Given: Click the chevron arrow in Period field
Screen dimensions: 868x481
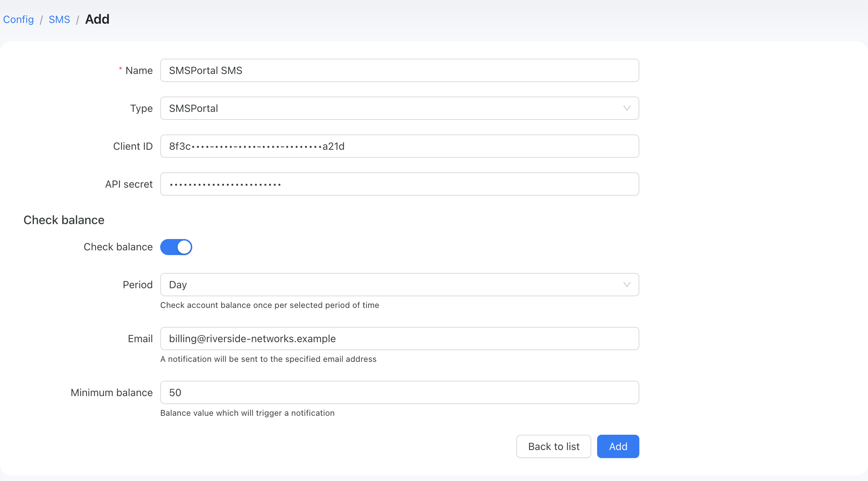Looking at the screenshot, I should 627,285.
